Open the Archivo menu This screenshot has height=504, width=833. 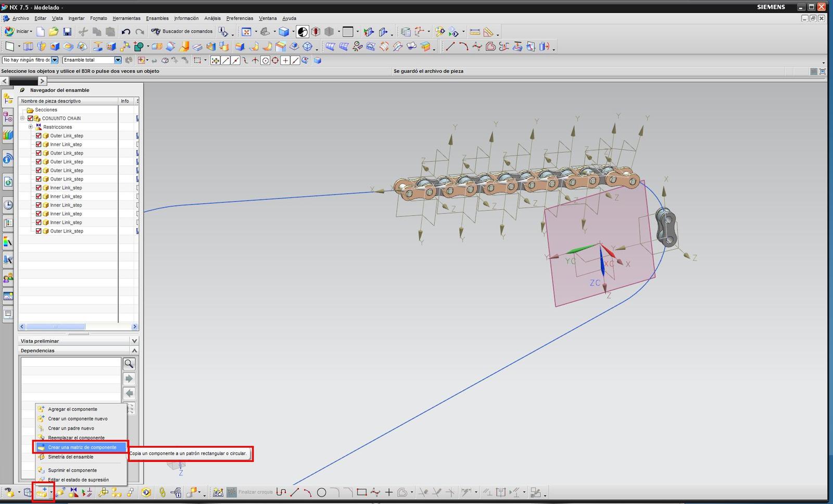point(21,18)
